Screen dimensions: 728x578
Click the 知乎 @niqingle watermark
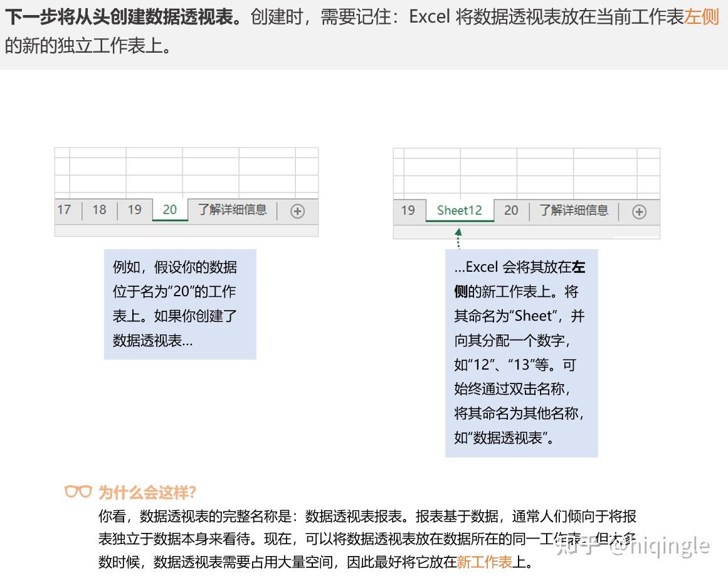(x=633, y=547)
